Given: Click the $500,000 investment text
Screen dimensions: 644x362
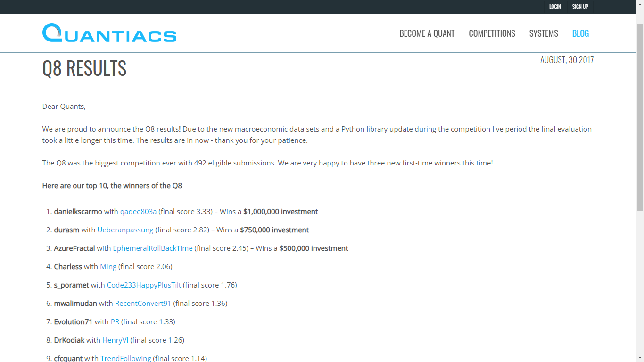Looking at the screenshot, I should [x=314, y=248].
